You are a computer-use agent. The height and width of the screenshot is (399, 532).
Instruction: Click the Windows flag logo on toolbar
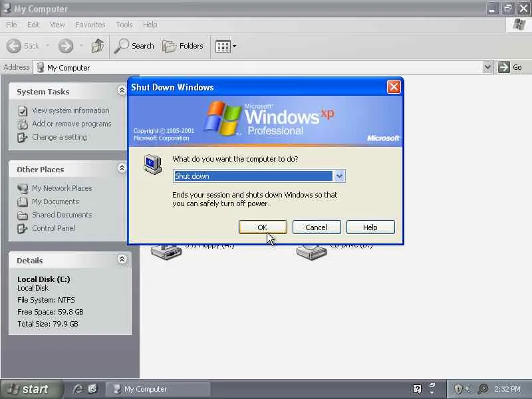click(519, 25)
